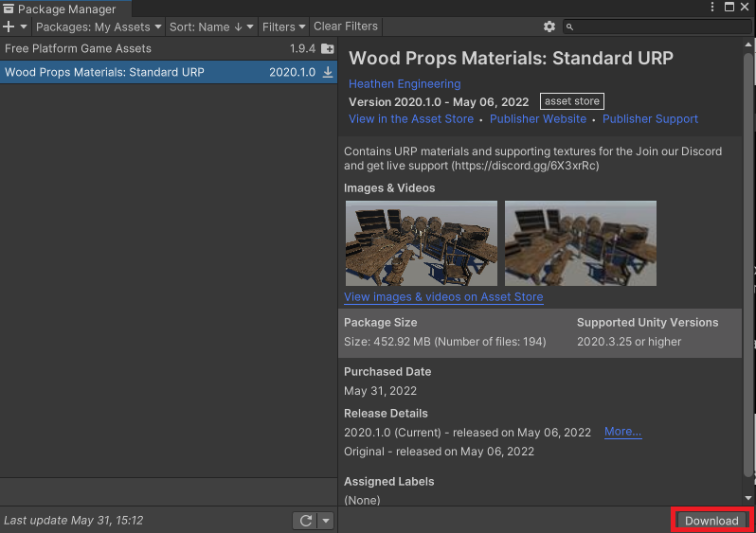This screenshot has height=533, width=756.
Task: Open the dropdown arrow next to refresh
Action: (326, 521)
